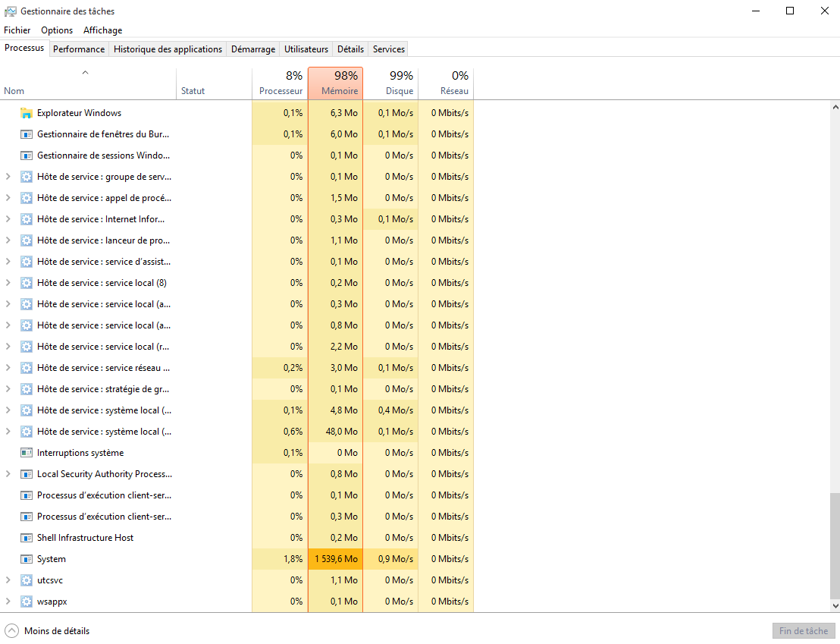Image resolution: width=840 pixels, height=644 pixels.
Task: Click the Moins de détails link
Action: [57, 631]
